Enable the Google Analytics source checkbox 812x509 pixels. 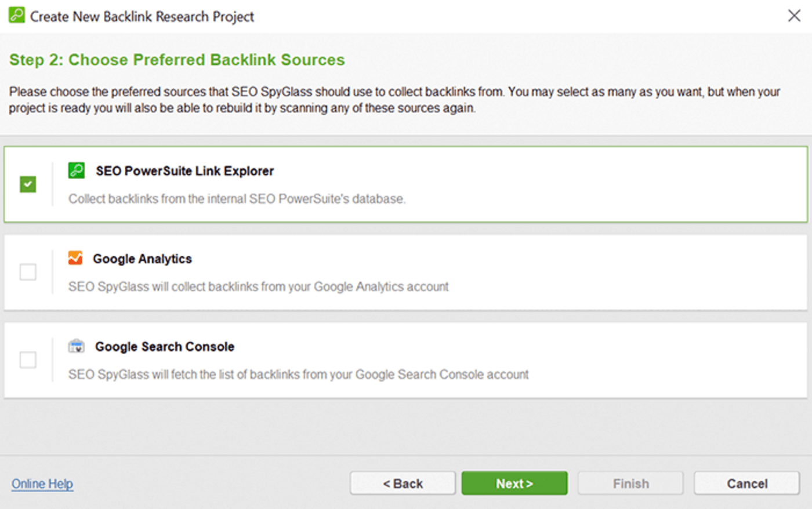pos(28,272)
